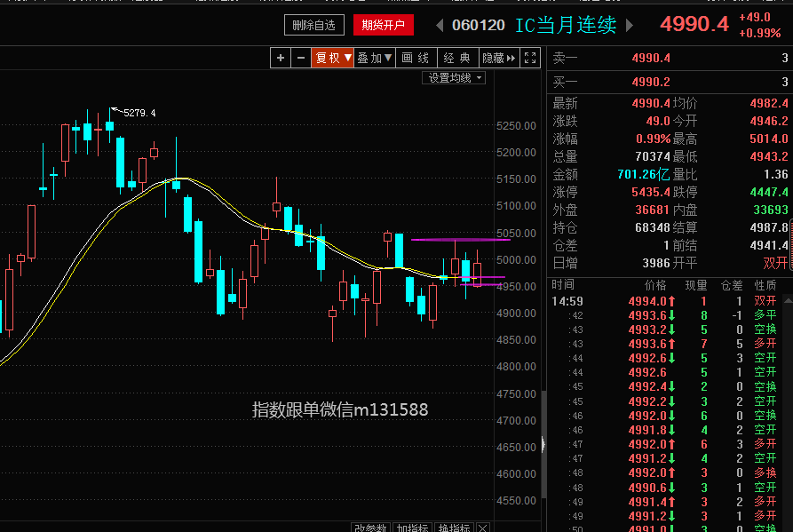Screen dimensions: 793x532
Task: Click the IC当月连续 contract name
Action: (566, 25)
